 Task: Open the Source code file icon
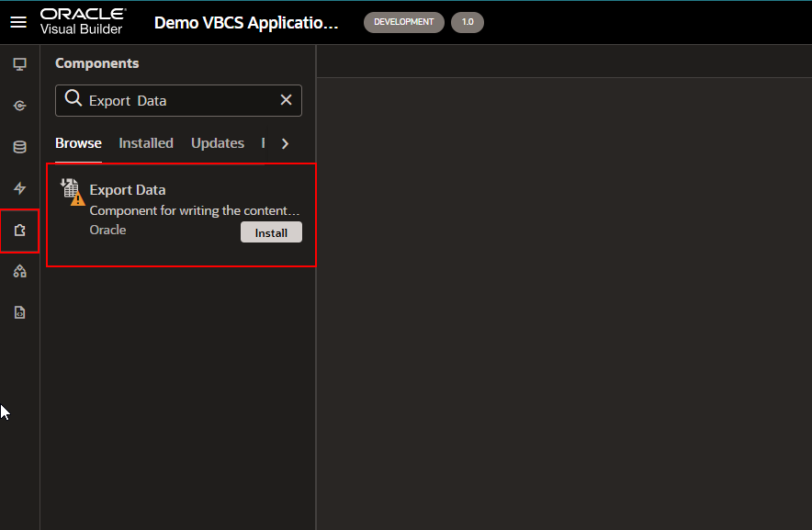click(19, 312)
